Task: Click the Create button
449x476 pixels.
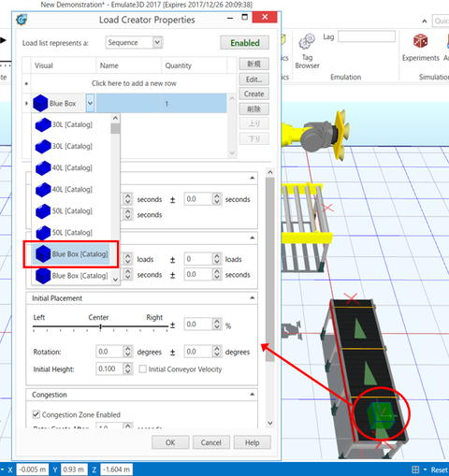Action: pos(253,94)
